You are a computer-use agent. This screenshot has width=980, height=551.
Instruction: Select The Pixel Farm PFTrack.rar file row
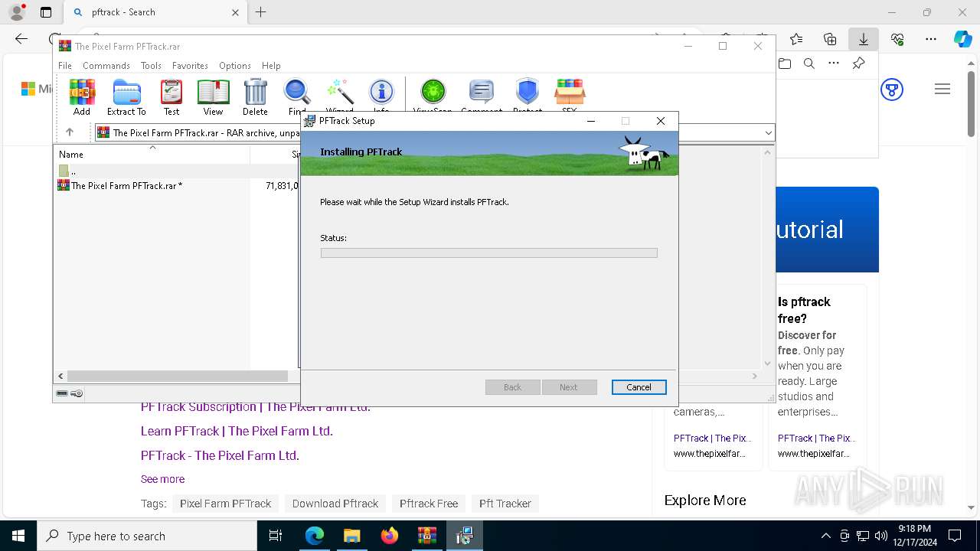176,185
